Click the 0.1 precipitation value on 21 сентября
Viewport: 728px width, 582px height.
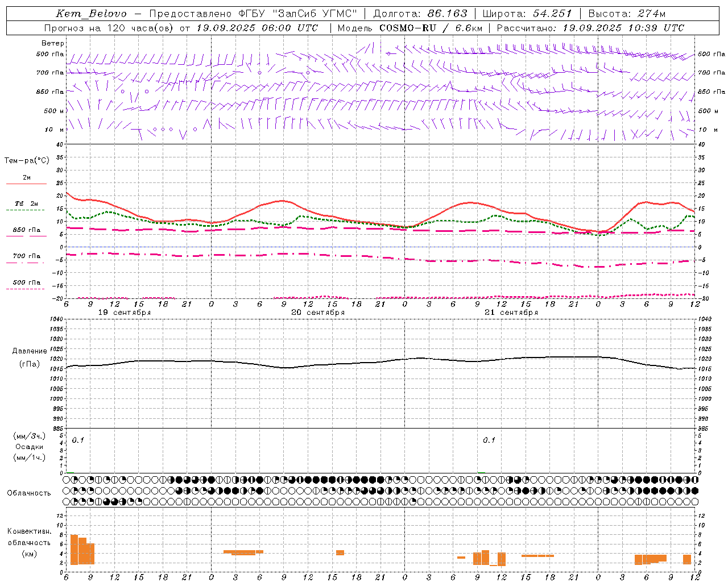(489, 440)
